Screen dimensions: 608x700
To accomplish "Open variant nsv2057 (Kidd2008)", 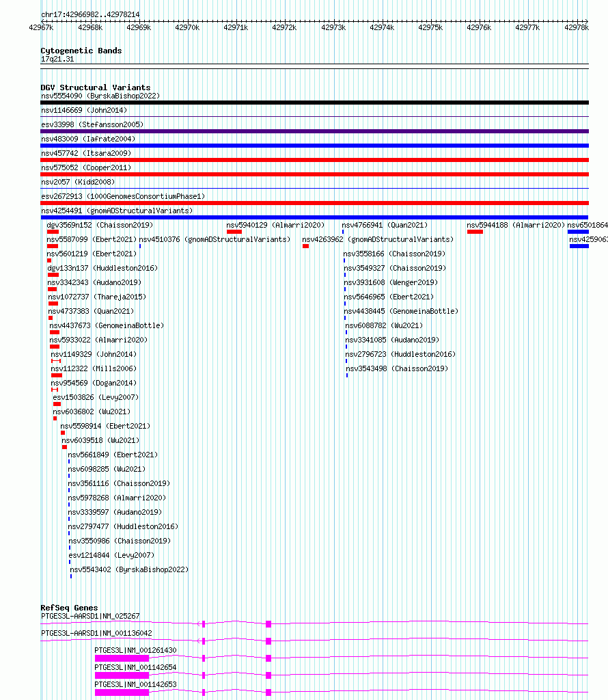I will point(78,182).
